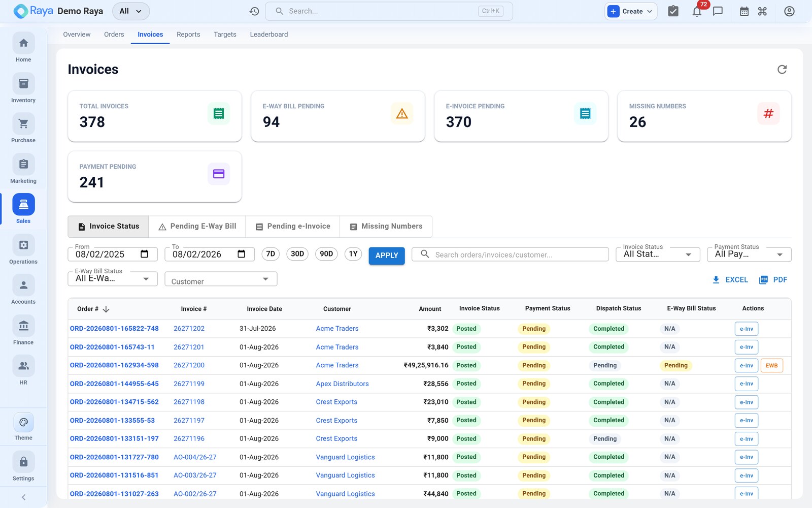
Task: Open the tasks checklist icon in header
Action: (x=673, y=11)
